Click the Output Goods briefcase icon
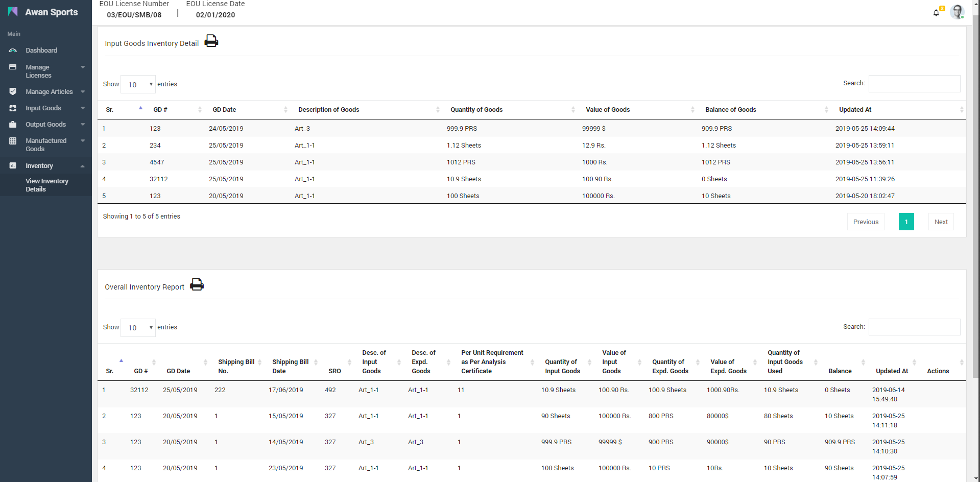Screen dimensions: 980x482 click(x=13, y=124)
